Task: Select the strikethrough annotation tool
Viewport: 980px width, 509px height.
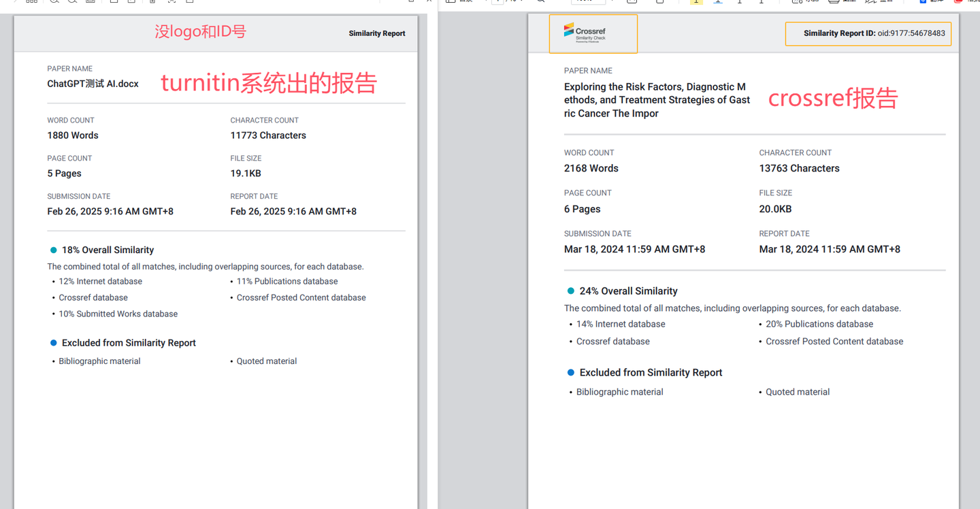Action: coord(739,3)
